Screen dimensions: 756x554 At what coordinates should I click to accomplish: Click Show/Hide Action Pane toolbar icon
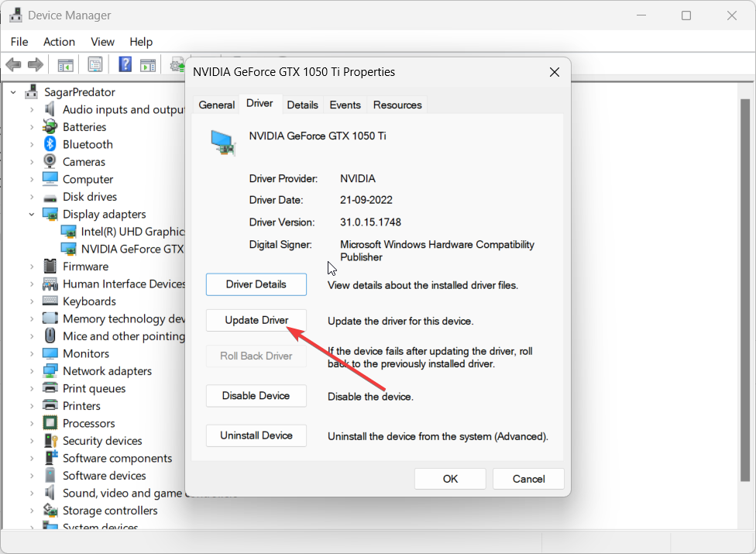tap(148, 64)
